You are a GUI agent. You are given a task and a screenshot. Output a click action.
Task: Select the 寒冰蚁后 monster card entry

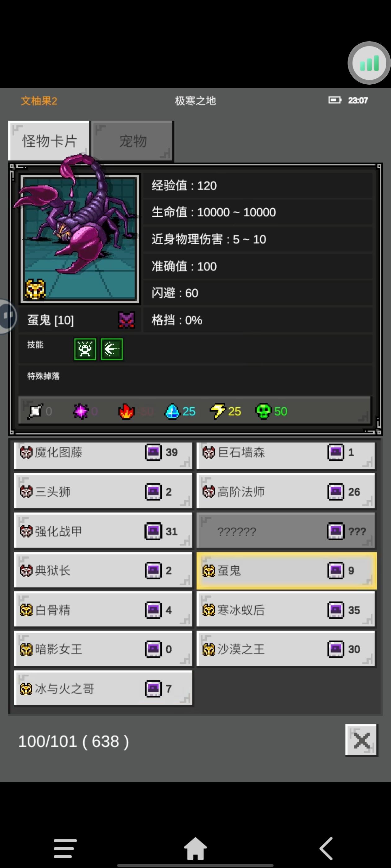[286, 609]
